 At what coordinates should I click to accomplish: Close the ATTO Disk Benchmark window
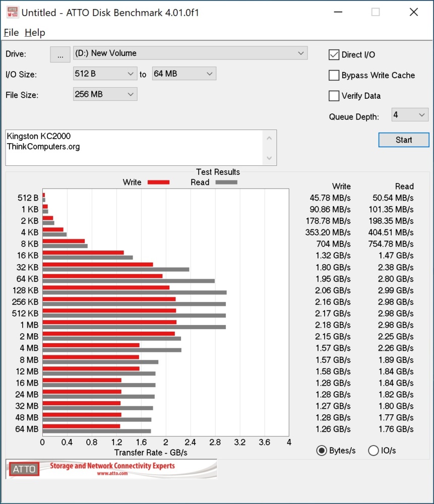pos(414,12)
